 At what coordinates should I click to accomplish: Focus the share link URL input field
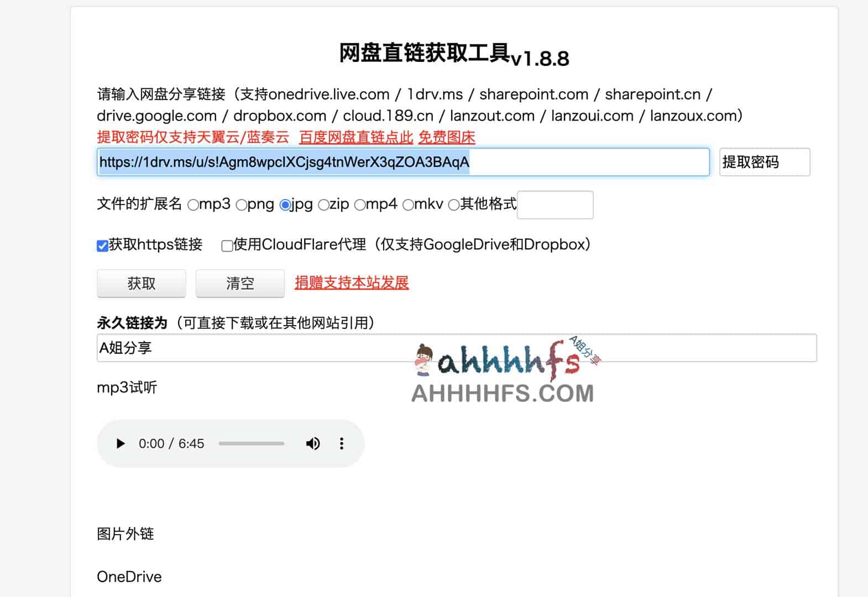click(403, 162)
